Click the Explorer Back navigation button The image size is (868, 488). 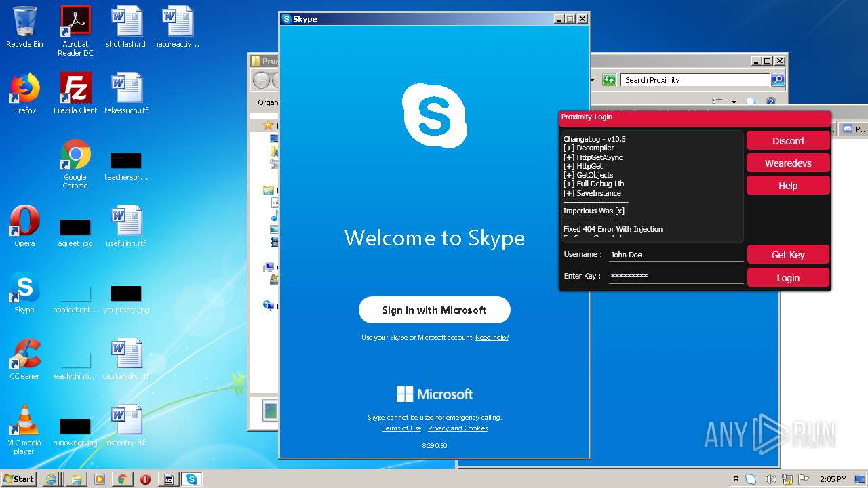point(261,80)
